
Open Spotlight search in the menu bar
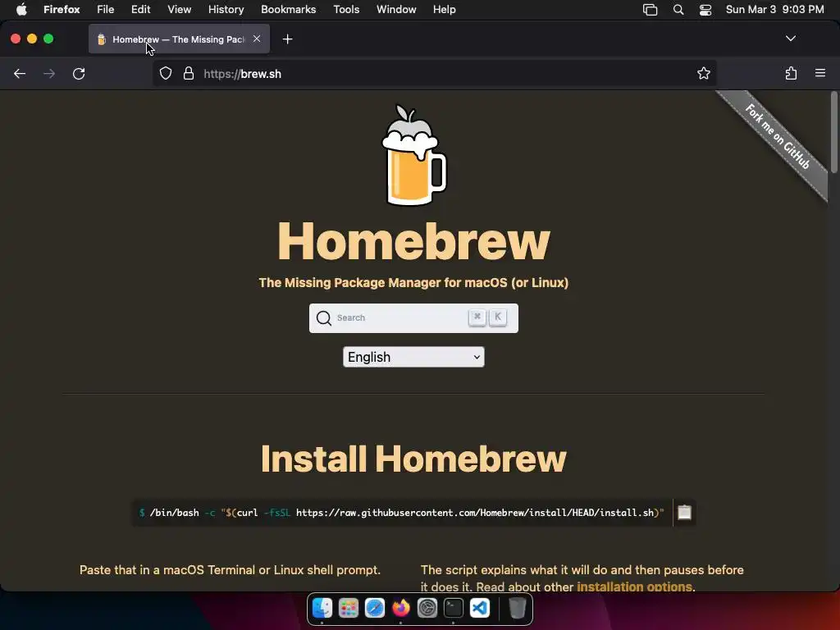pos(678,10)
